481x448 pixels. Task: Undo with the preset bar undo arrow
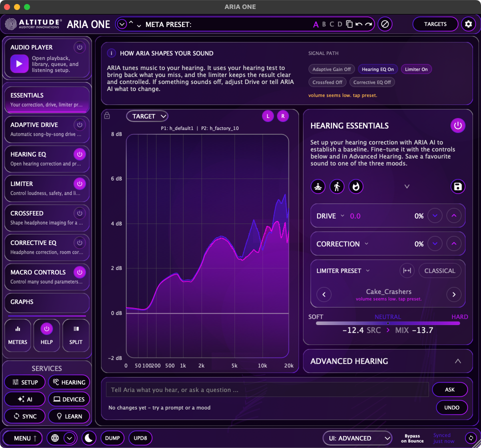point(358,24)
